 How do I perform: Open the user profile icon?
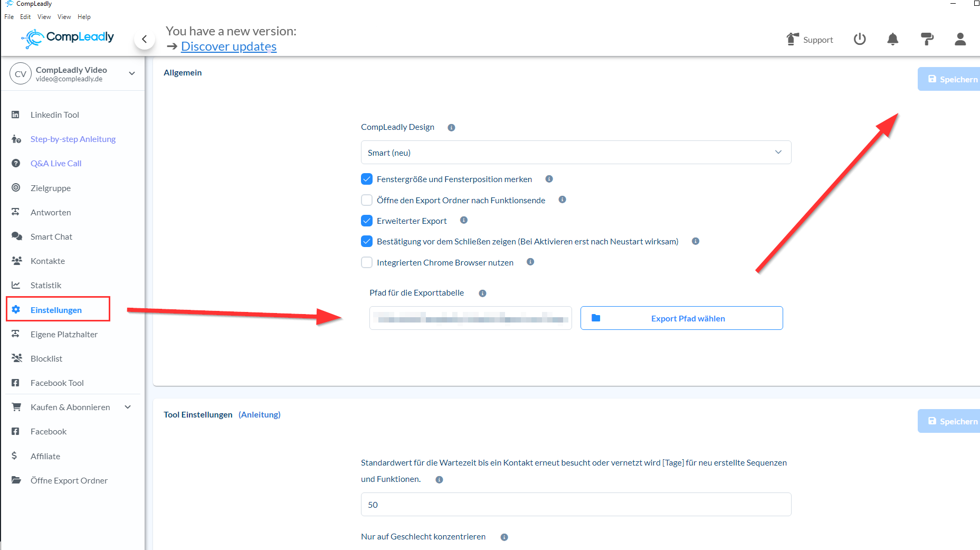point(960,39)
